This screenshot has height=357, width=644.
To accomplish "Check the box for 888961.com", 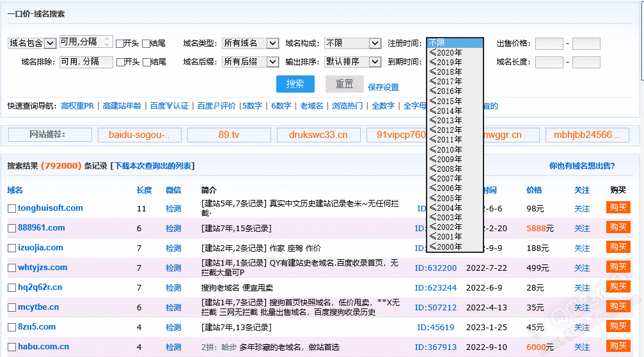I will click(12, 228).
